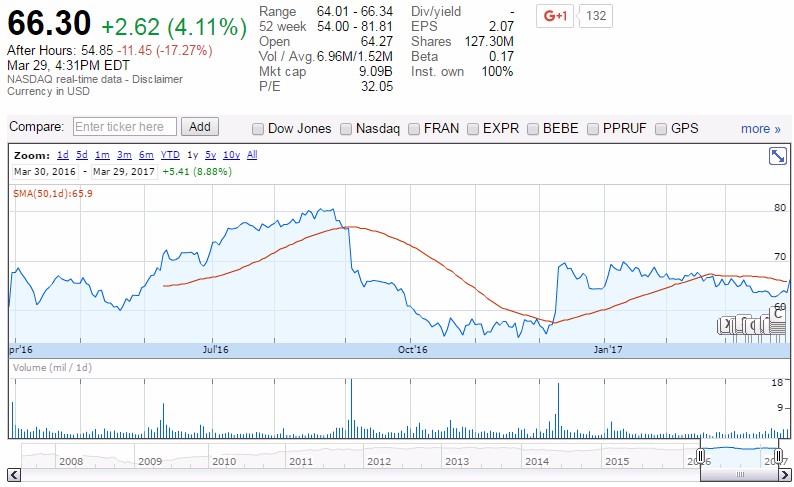
Task: Click the Add compare button
Action: coord(200,127)
